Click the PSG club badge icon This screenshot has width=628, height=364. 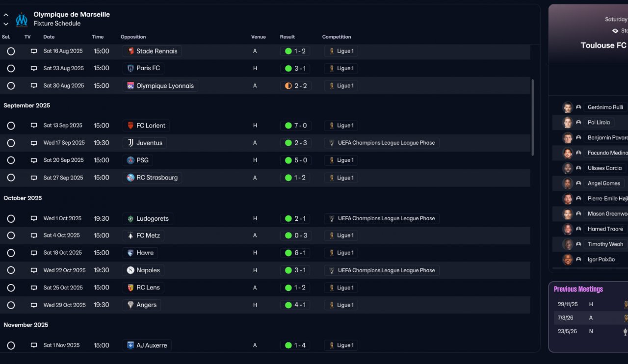(131, 160)
